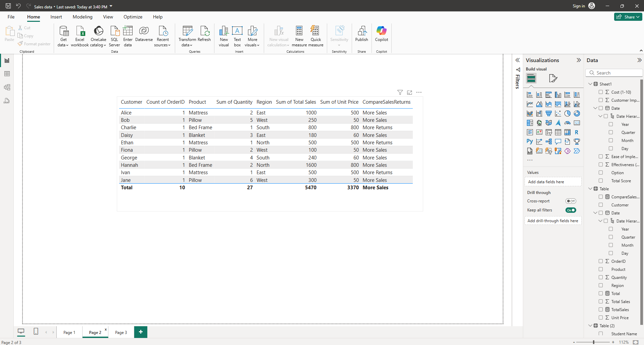Toggle Cross-report drill through switch
The height and width of the screenshot is (345, 644).
[571, 201]
